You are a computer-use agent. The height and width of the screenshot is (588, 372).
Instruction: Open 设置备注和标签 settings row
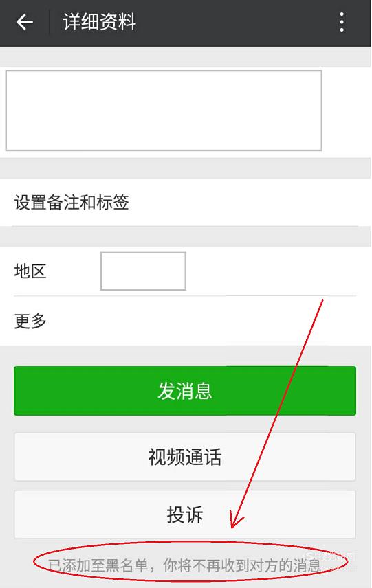pos(186,203)
